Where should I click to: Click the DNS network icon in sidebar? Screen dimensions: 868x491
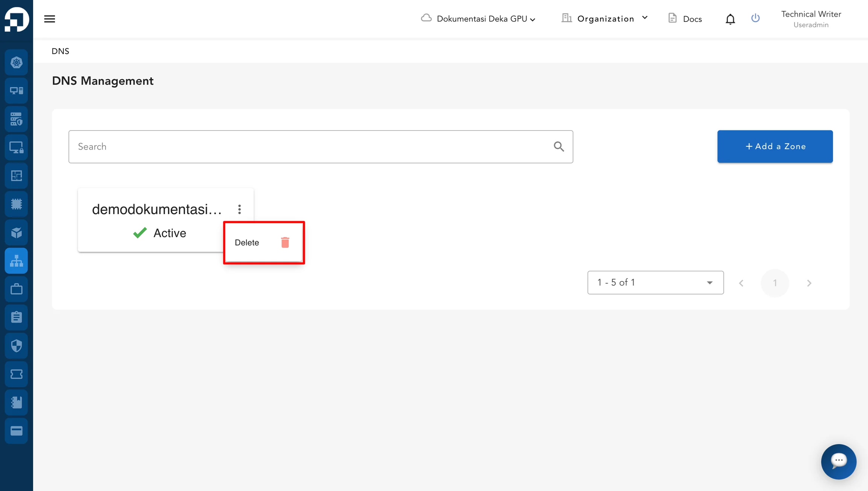(x=16, y=261)
